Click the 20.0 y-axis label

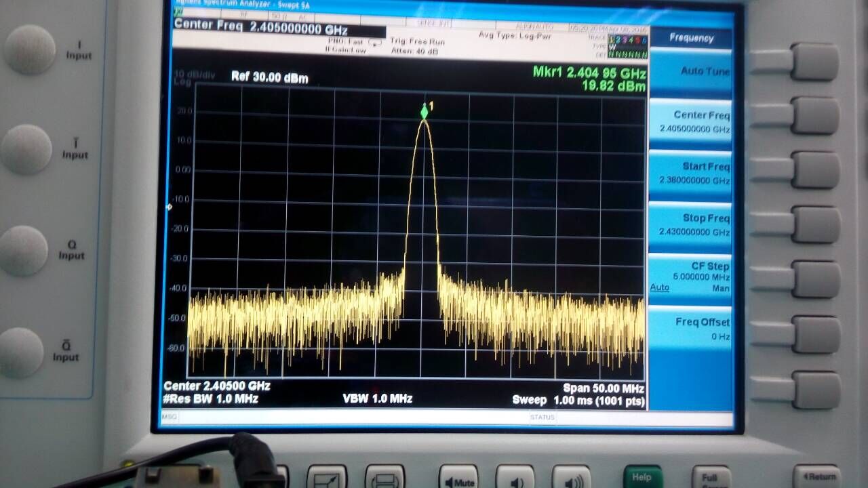coord(184,110)
